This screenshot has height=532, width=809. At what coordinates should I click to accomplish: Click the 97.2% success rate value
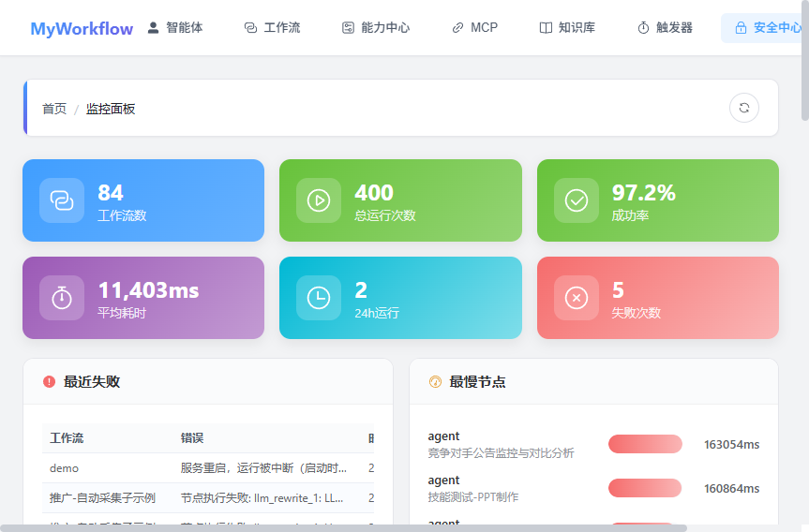(x=643, y=193)
